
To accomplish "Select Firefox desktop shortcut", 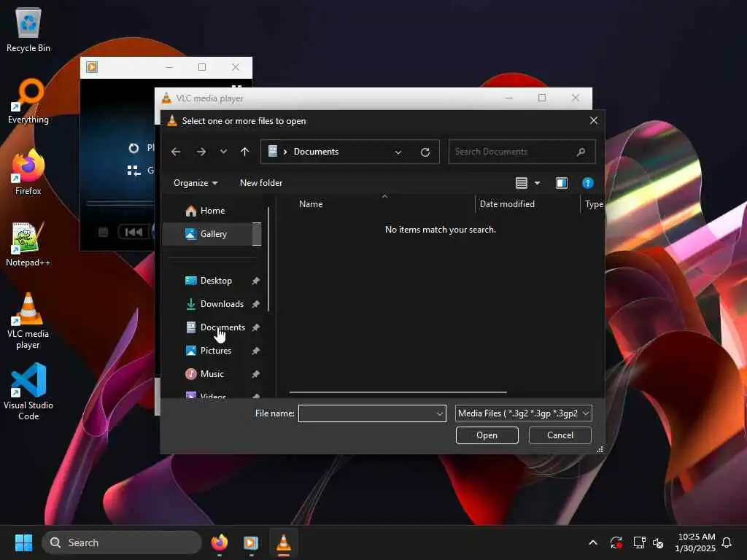I will coord(28,172).
